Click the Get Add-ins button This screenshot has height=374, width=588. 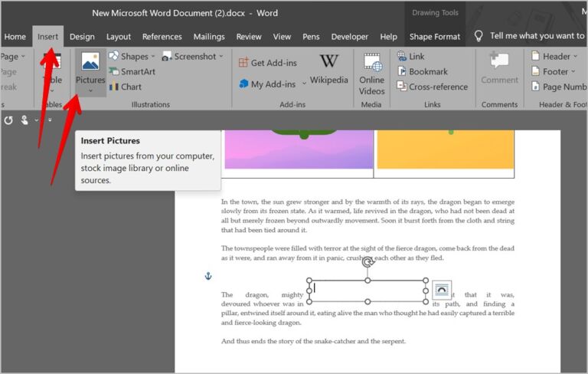(x=268, y=63)
